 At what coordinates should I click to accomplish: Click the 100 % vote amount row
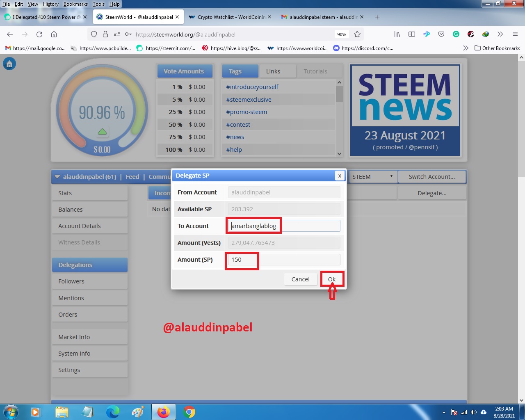point(185,150)
